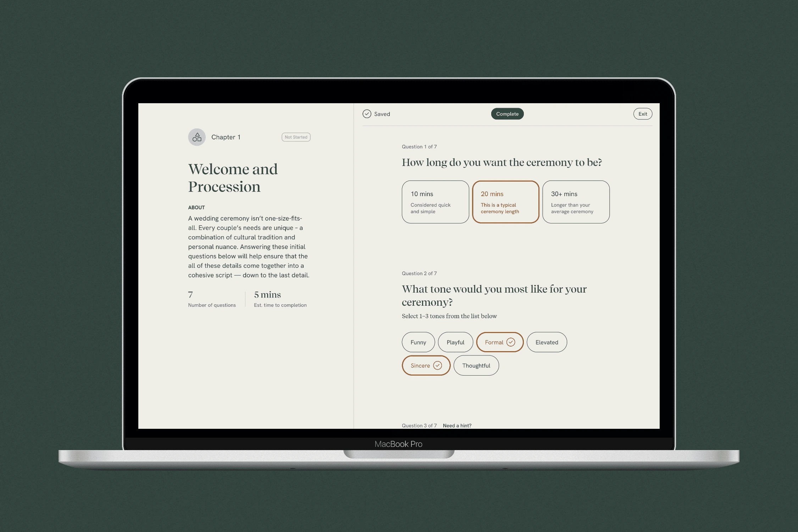Screen dimensions: 798x532
Task: Toggle the Formal tone selection off
Action: point(499,342)
